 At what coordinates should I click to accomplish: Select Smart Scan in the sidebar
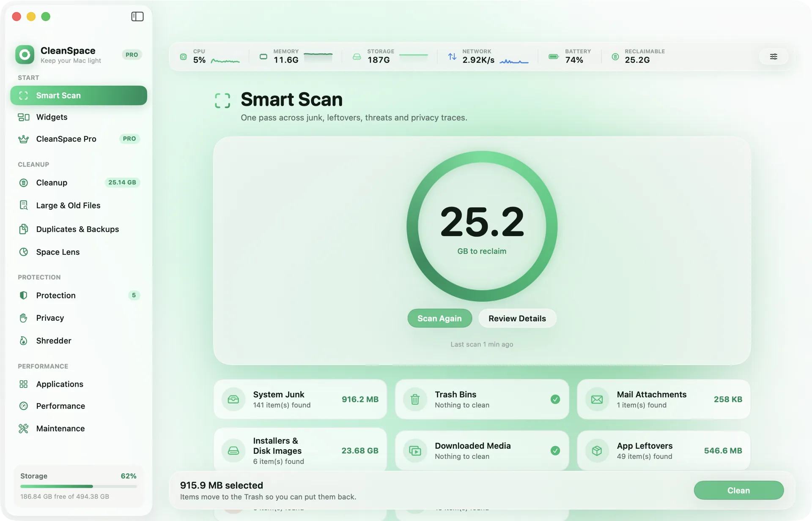pyautogui.click(x=79, y=95)
